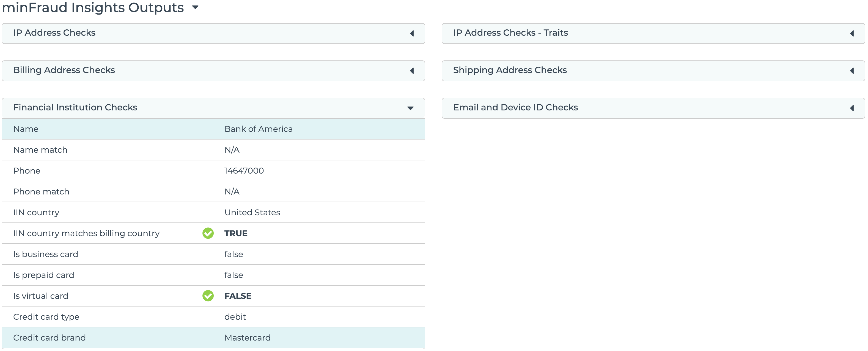Expand the Billing Address Checks arrow
Screen dimensions: 868x351
tap(412, 71)
